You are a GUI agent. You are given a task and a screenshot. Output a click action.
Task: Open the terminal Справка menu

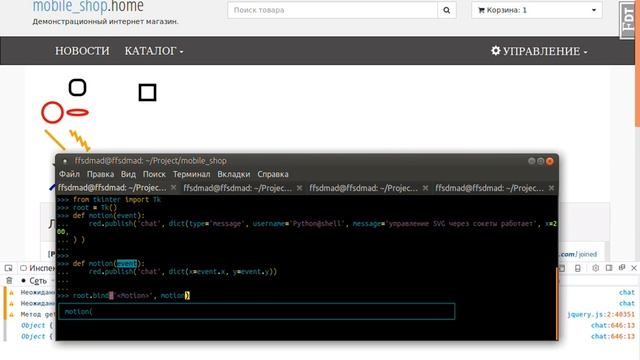[x=273, y=174]
